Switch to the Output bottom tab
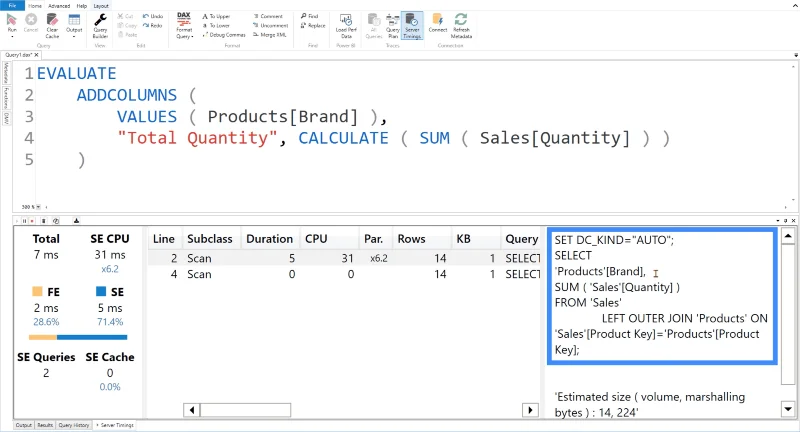The height and width of the screenshot is (432, 800). click(23, 425)
